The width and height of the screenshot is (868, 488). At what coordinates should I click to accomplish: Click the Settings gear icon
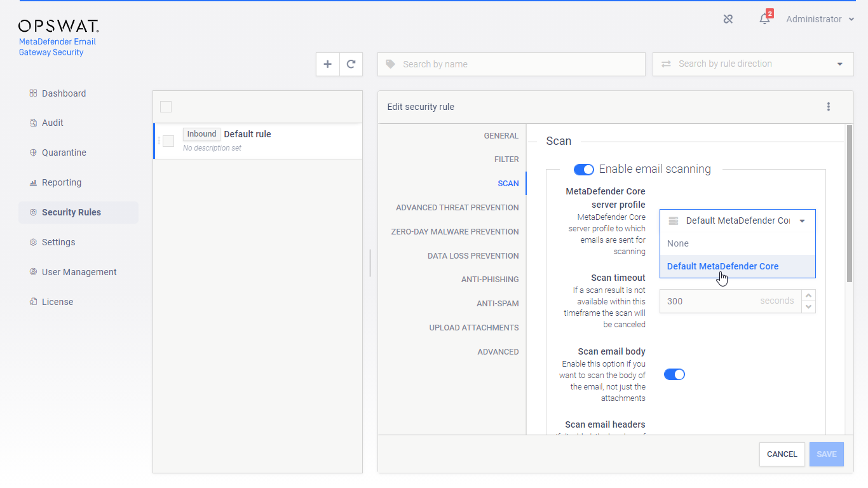click(x=33, y=242)
